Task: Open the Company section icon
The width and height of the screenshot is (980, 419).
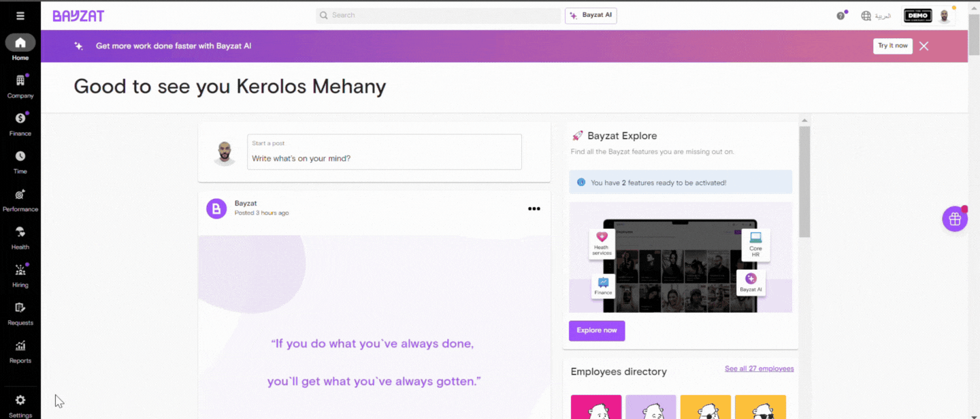Action: [x=20, y=80]
